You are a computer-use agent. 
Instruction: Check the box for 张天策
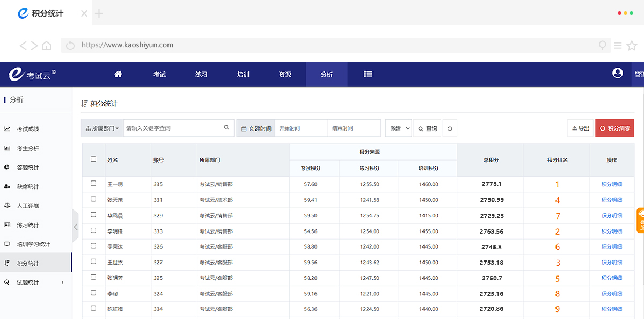93,199
